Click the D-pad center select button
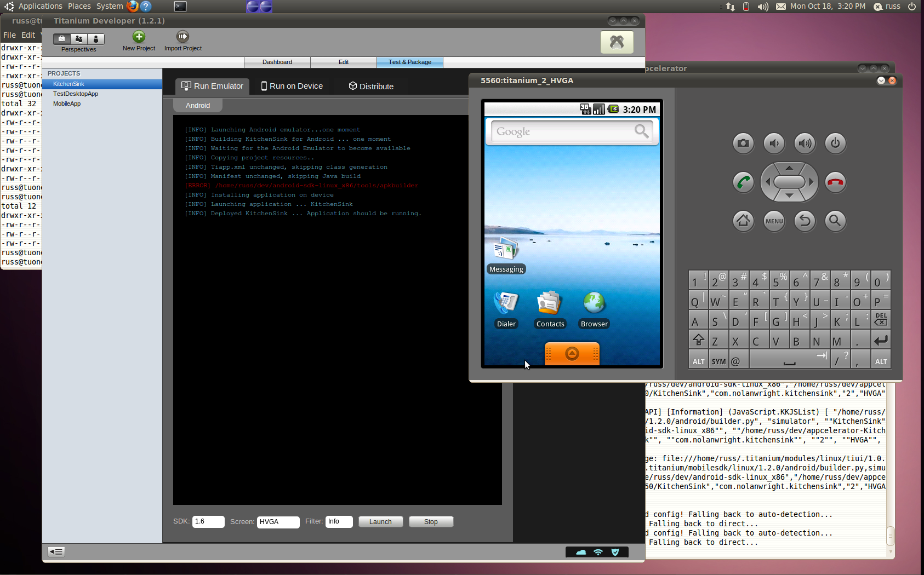The height and width of the screenshot is (575, 924). 789,182
